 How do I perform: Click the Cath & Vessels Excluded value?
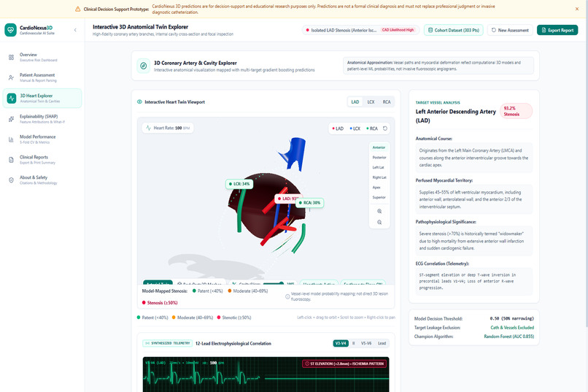pos(512,328)
